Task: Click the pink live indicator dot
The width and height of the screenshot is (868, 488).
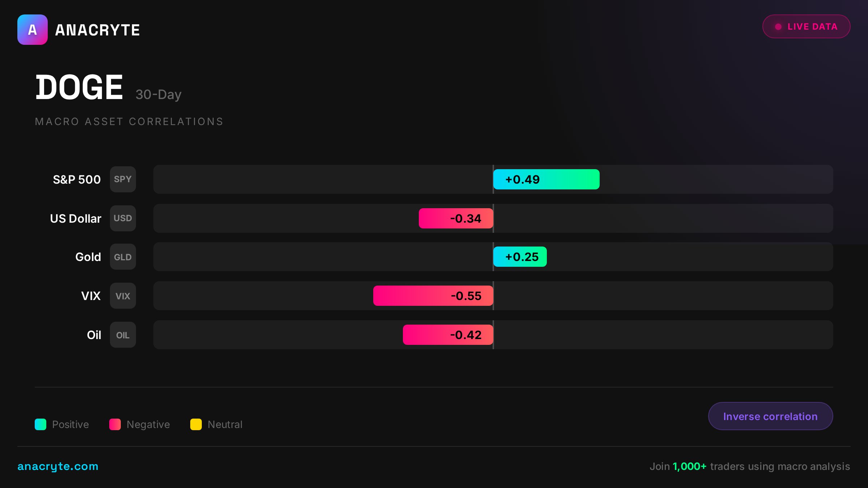Action: 778,27
